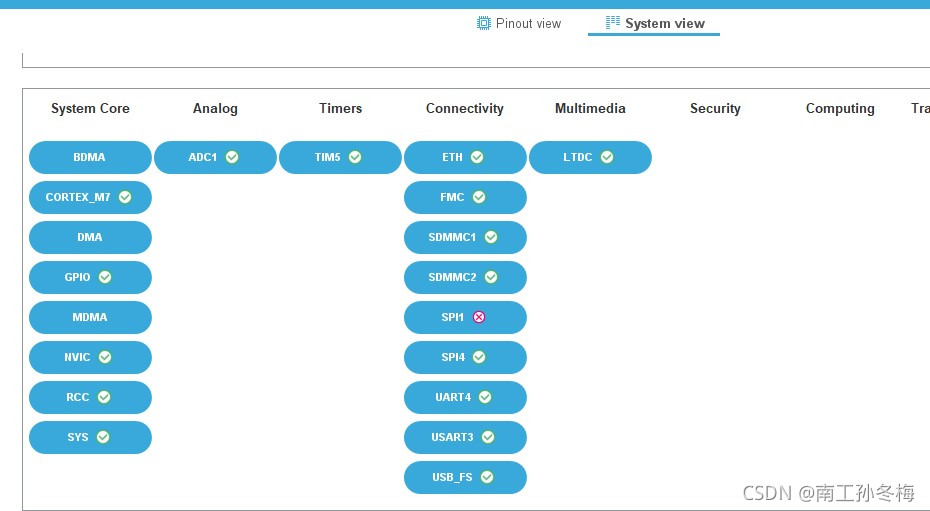Click the green check icon on SPI4
This screenshot has width=930, height=511.
click(479, 357)
